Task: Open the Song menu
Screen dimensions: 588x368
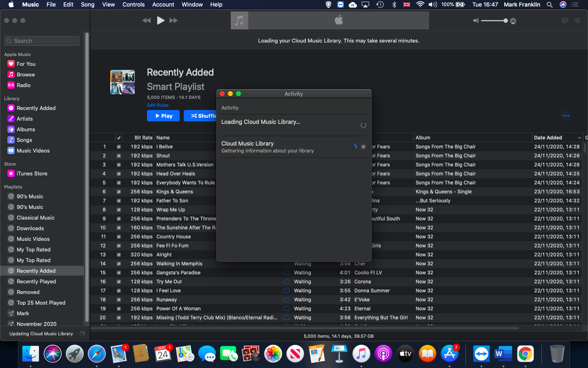Action: click(87, 4)
